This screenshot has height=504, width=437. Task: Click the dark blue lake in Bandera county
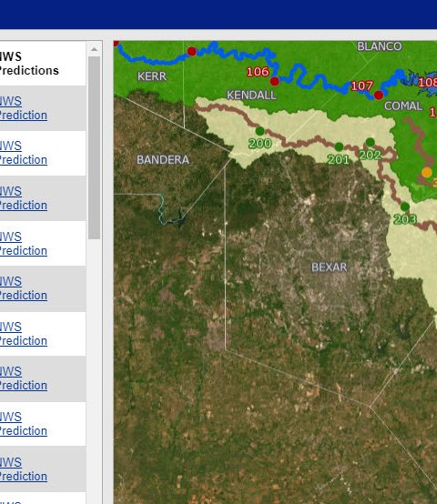180,219
